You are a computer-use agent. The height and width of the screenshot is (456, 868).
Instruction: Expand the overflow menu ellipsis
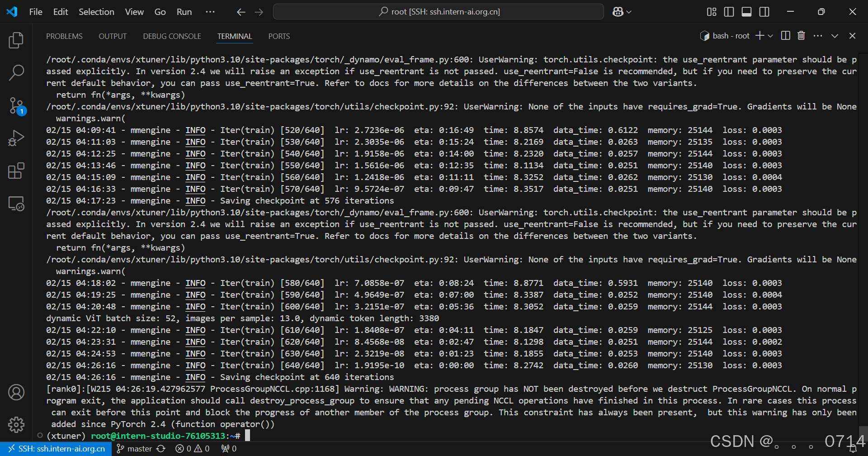coord(210,12)
